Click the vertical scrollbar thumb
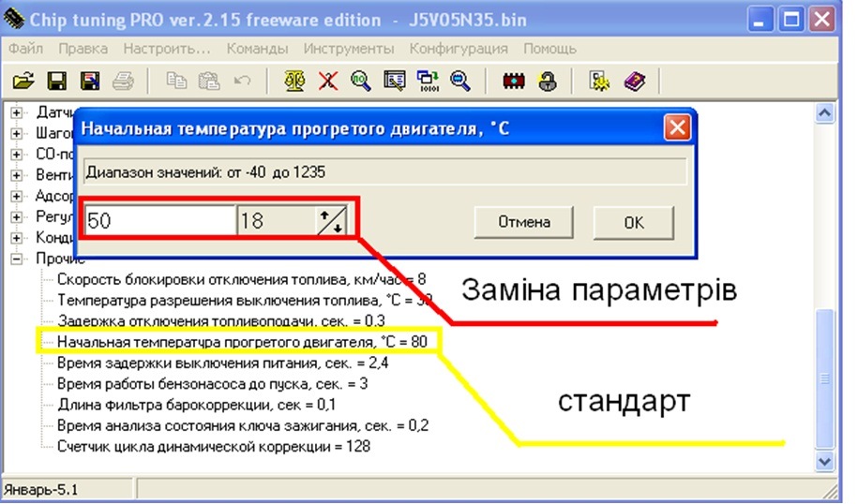 (824, 378)
